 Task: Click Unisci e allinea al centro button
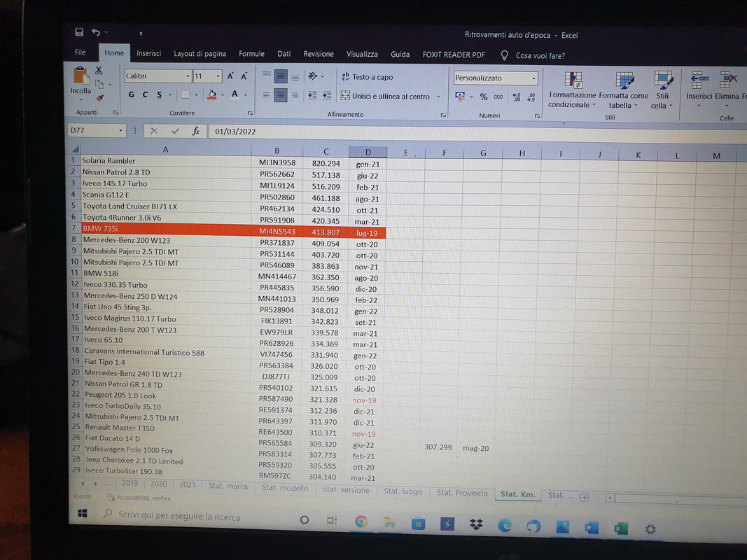click(385, 96)
